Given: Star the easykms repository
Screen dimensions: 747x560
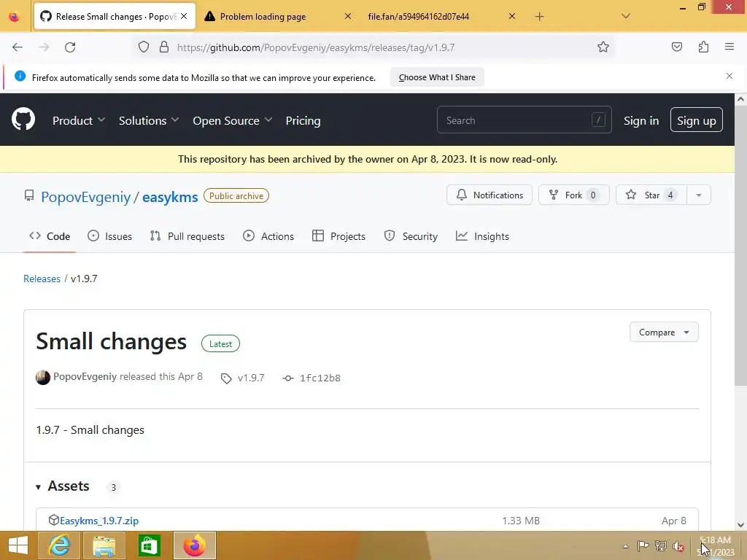Looking at the screenshot, I should [x=651, y=195].
